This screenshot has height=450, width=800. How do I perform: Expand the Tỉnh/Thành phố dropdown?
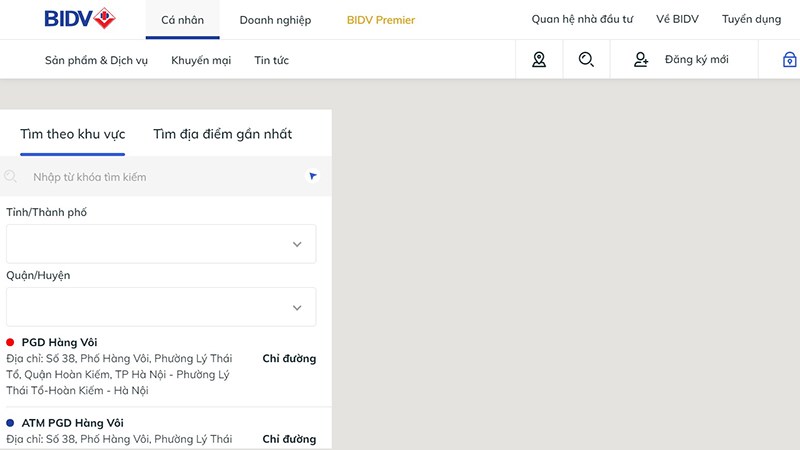161,244
